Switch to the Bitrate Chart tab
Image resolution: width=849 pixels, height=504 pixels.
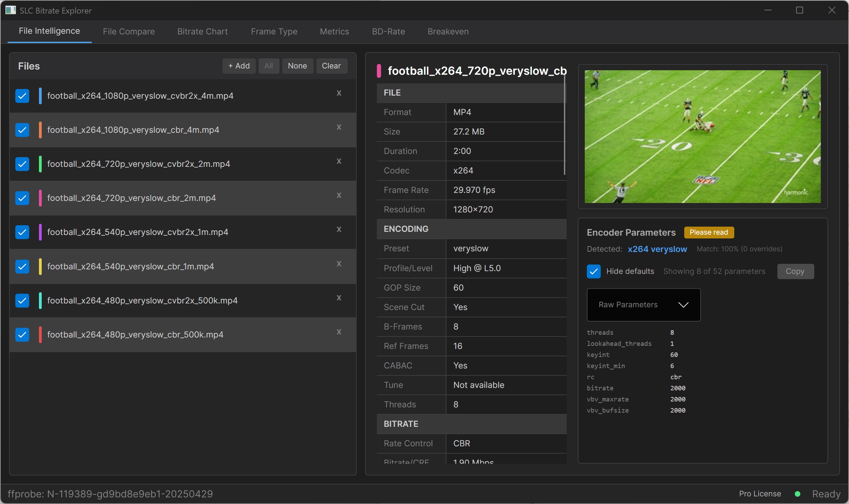point(202,32)
